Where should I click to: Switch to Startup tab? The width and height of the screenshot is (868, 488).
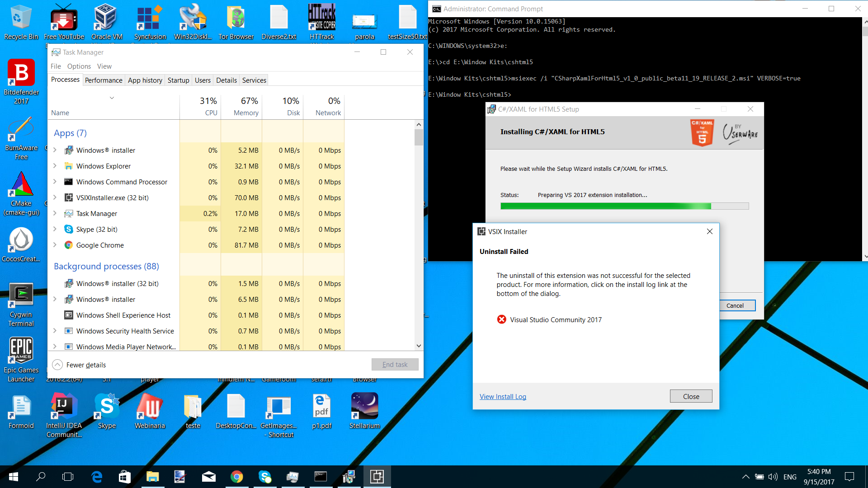[178, 80]
